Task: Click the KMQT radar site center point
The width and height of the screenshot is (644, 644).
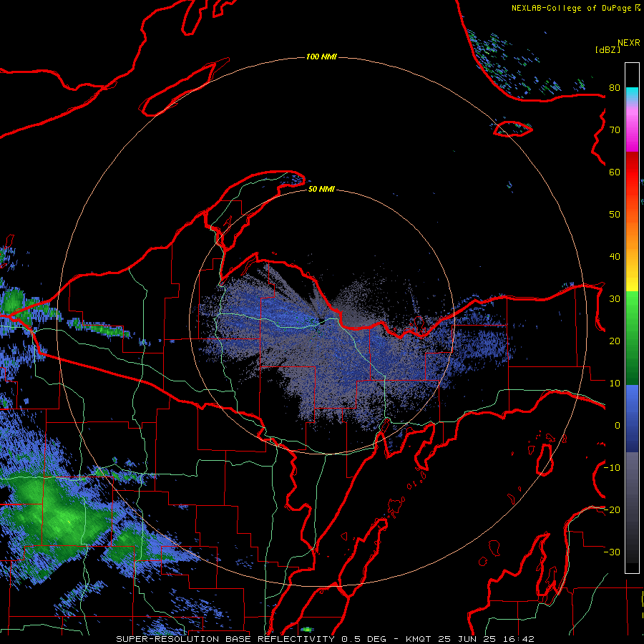Action: tap(321, 321)
